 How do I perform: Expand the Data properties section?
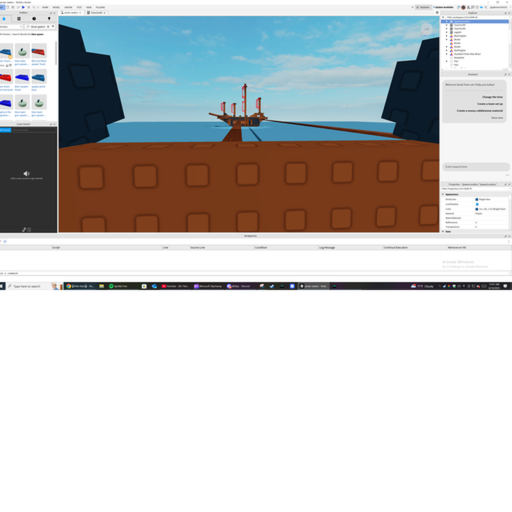443,231
